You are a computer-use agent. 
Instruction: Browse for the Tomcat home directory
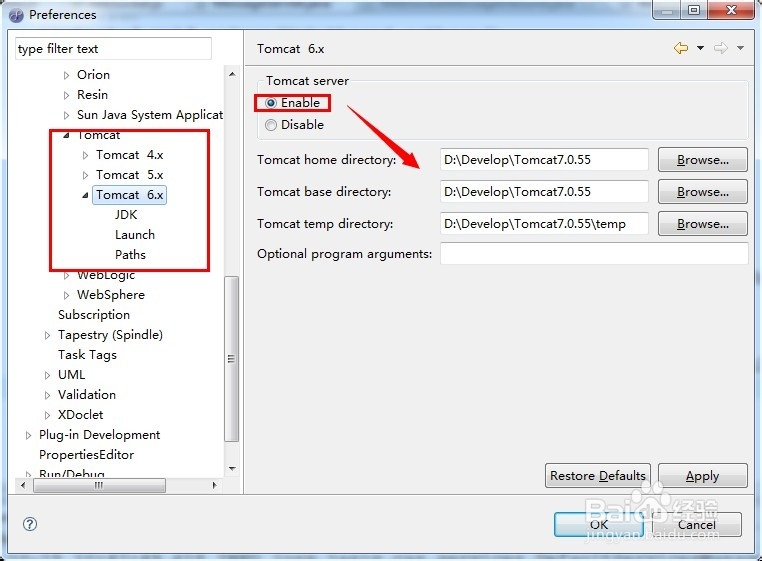point(703,160)
